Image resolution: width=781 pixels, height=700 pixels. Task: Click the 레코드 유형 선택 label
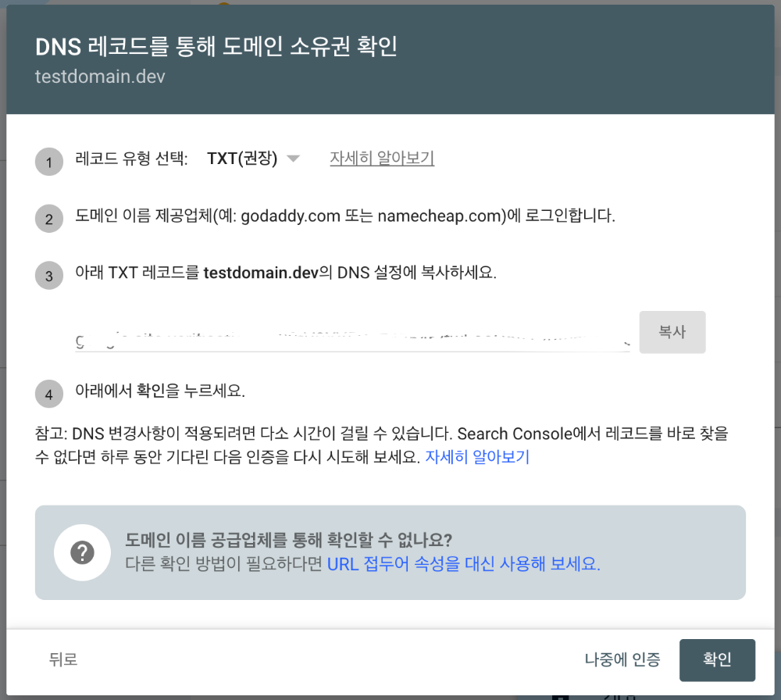tap(131, 159)
